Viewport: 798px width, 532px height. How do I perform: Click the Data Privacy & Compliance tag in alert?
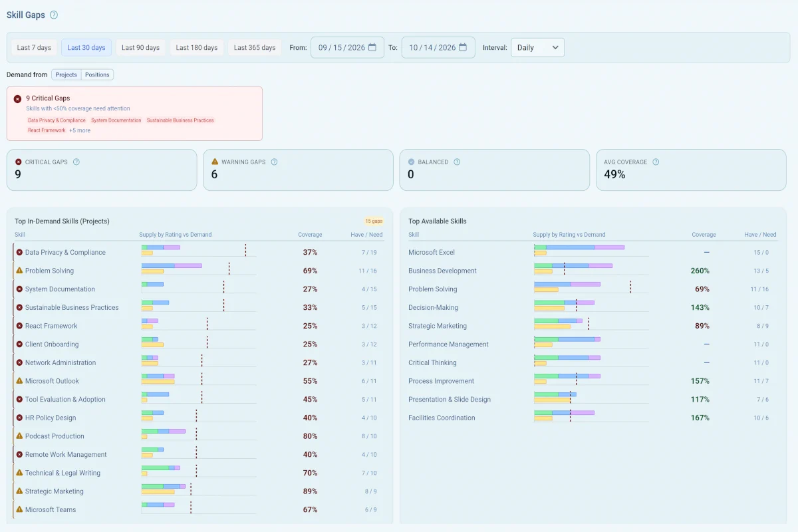[57, 120]
